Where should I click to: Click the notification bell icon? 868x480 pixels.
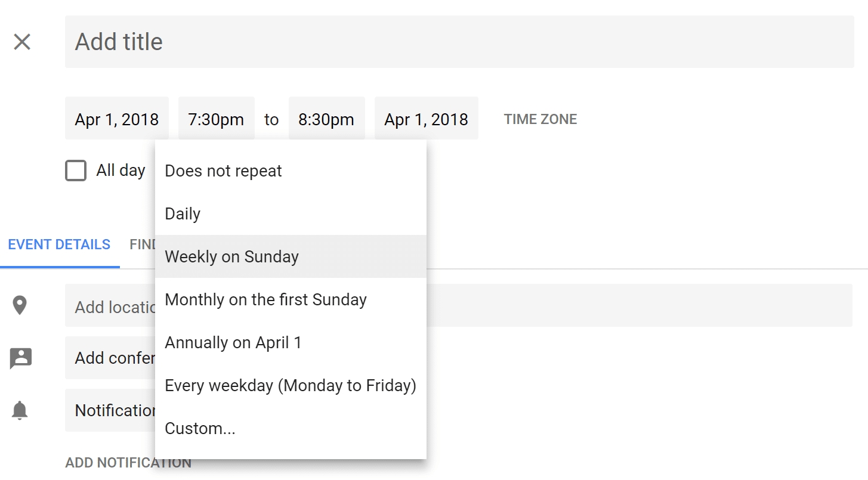click(20, 410)
